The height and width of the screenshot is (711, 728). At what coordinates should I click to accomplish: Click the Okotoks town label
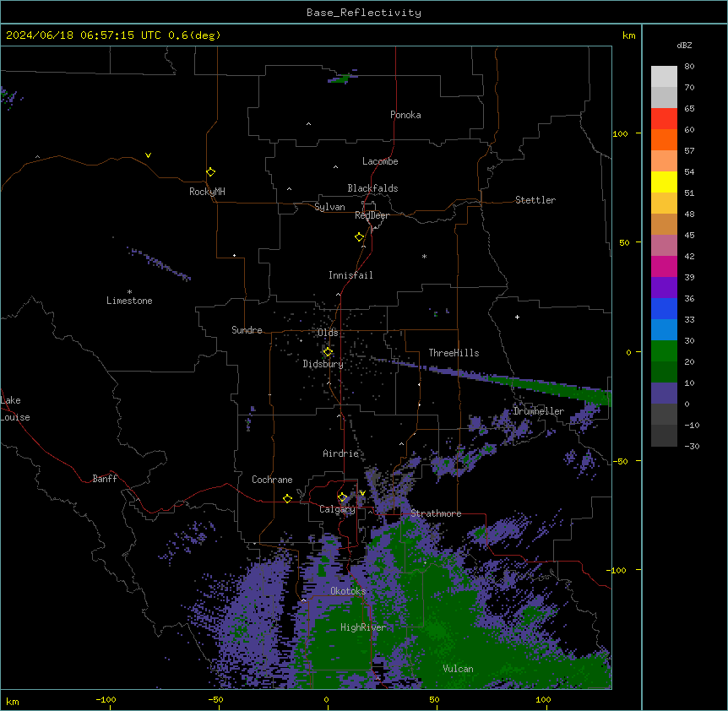348,591
